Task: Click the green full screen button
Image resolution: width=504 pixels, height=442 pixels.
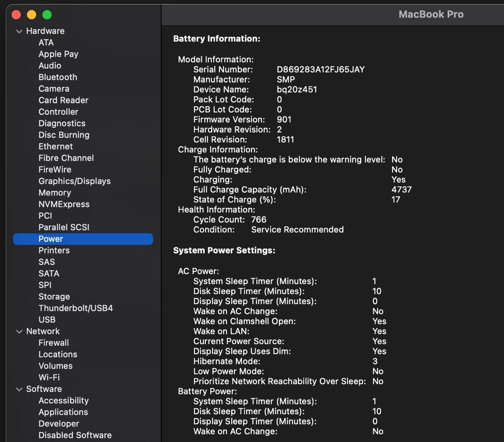Action: [x=47, y=15]
